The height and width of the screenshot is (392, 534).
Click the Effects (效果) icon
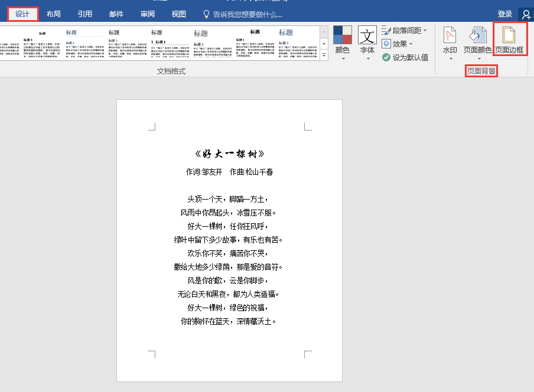386,44
